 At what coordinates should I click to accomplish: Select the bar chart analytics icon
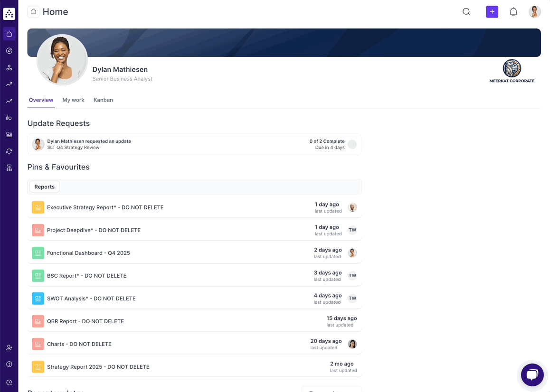(x=9, y=117)
